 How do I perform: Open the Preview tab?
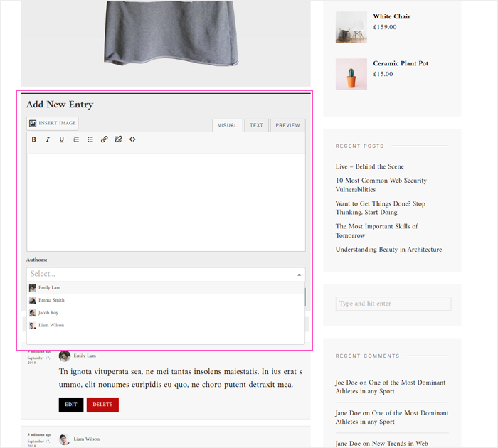tap(287, 125)
